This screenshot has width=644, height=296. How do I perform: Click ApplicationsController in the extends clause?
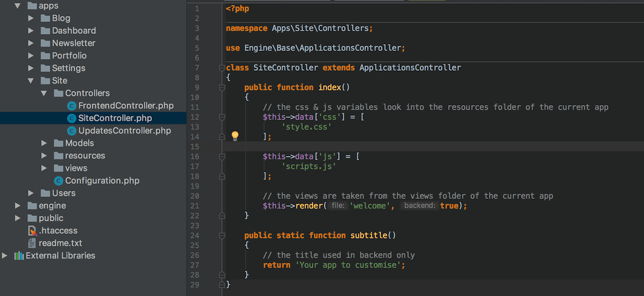pos(410,68)
